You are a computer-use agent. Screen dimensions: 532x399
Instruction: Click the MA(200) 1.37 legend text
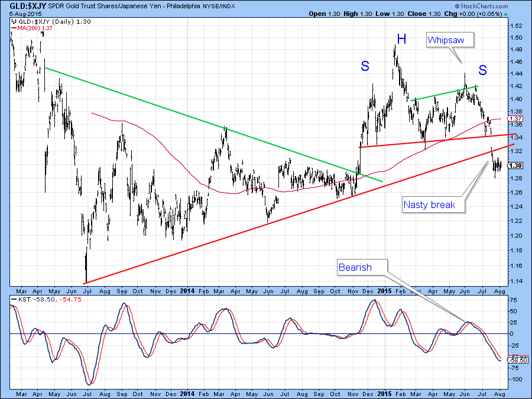[35, 28]
